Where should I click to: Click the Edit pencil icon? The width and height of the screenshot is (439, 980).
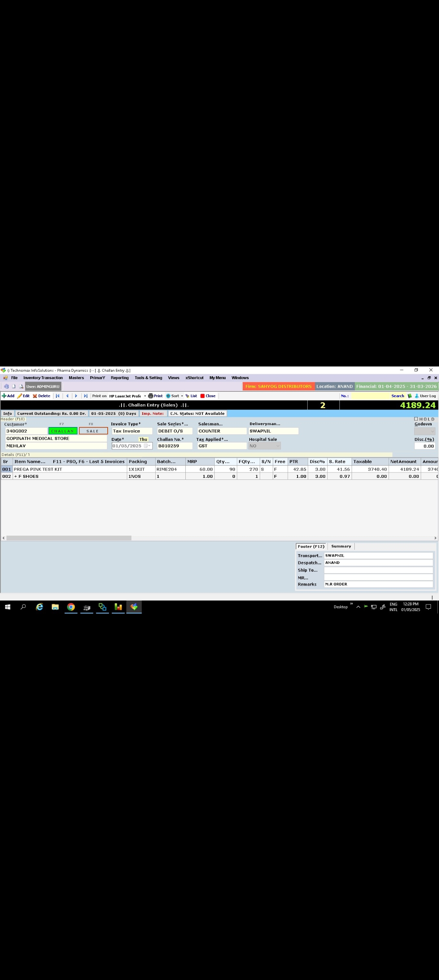click(x=20, y=396)
